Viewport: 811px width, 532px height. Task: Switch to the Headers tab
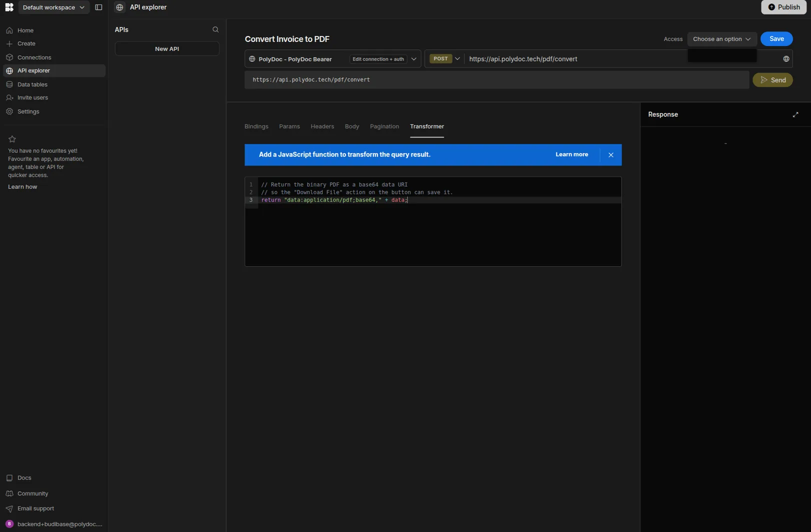[322, 126]
